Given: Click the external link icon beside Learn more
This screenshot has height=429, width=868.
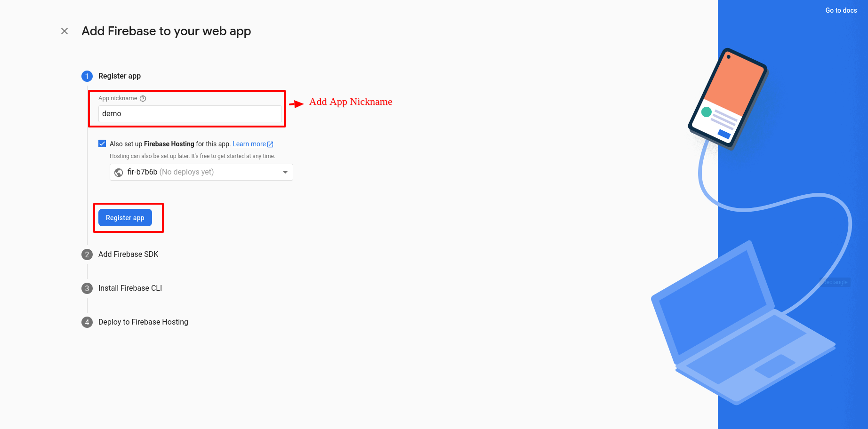Looking at the screenshot, I should (x=270, y=144).
